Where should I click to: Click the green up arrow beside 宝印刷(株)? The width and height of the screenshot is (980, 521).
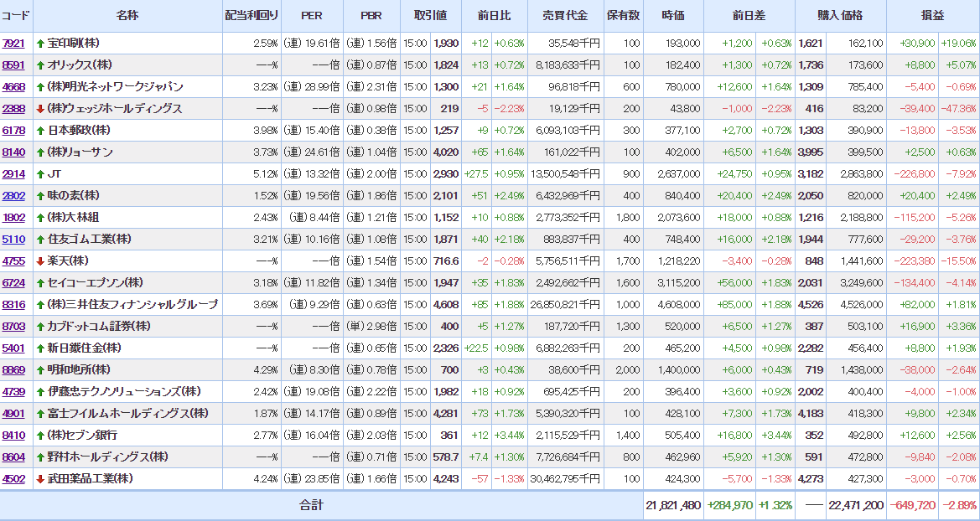click(40, 43)
